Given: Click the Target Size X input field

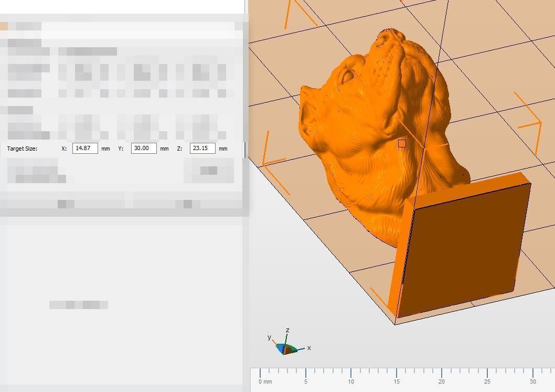Looking at the screenshot, I should pyautogui.click(x=85, y=148).
